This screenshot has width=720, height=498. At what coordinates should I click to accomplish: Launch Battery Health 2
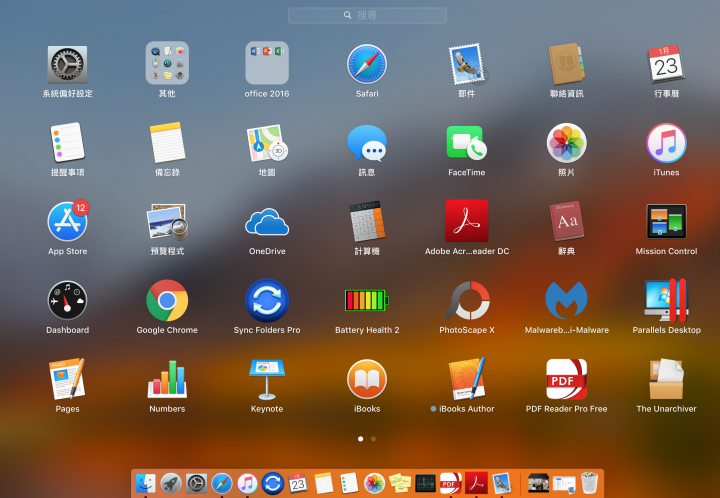[366, 300]
